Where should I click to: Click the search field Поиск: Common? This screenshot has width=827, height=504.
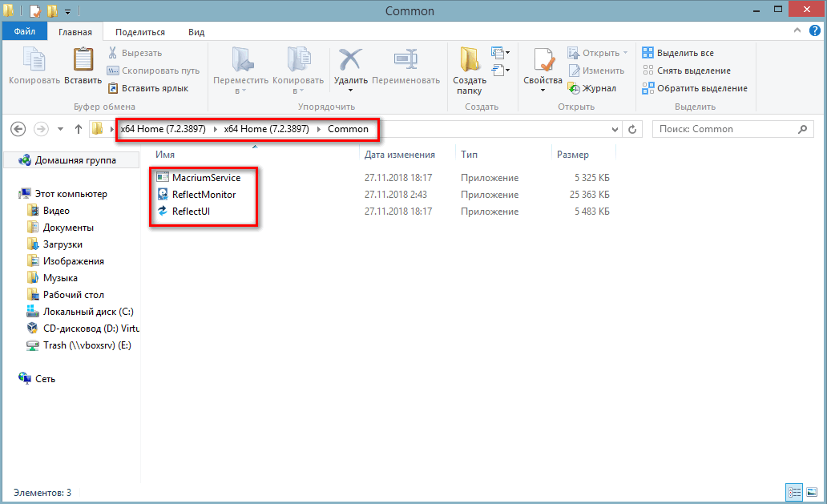click(725, 129)
